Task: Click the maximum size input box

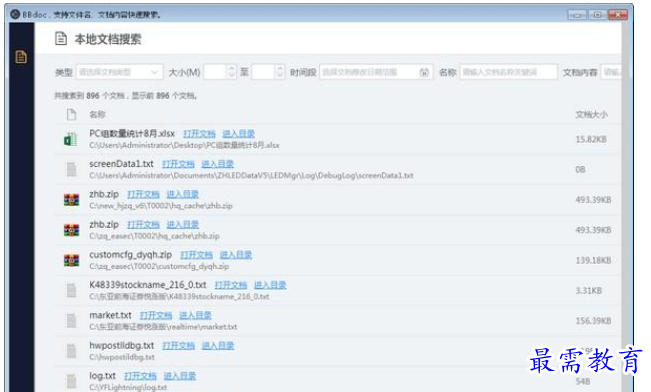Action: (263, 72)
